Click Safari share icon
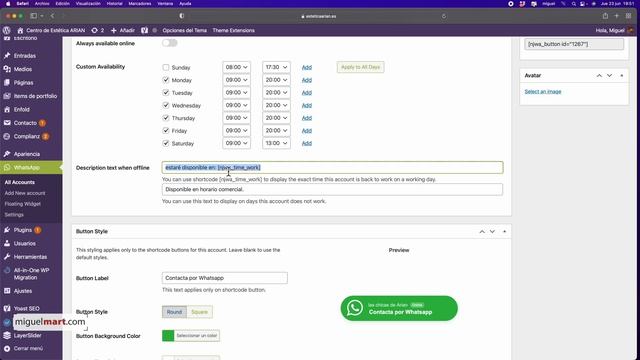 click(605, 16)
